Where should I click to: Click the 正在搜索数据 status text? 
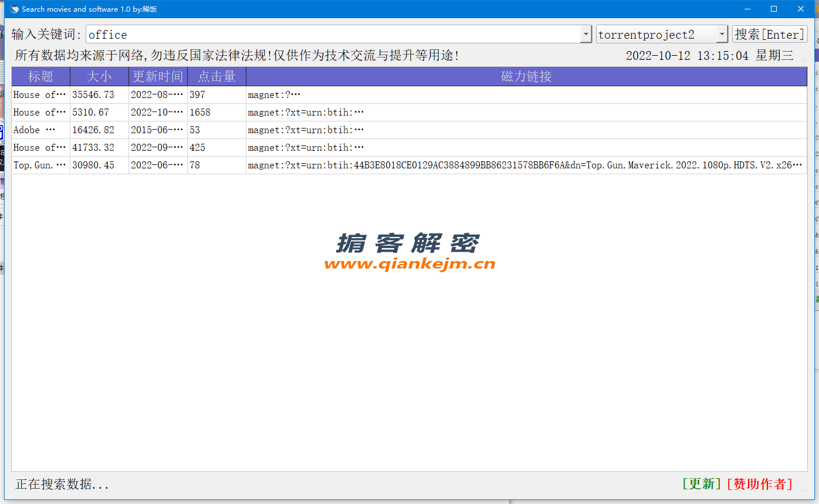pos(62,485)
